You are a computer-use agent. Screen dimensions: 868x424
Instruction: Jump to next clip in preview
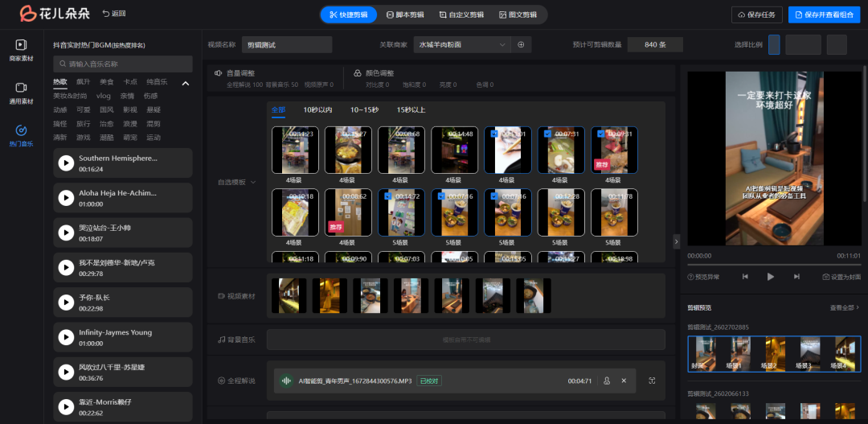pos(796,277)
